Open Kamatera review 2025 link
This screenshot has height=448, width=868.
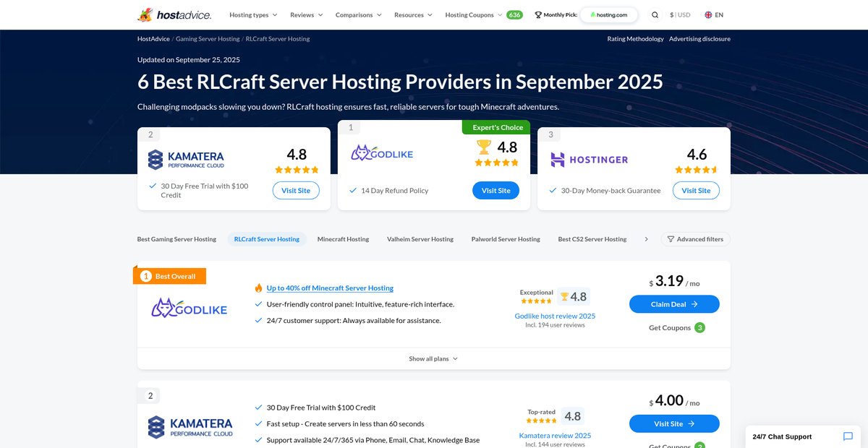(555, 436)
